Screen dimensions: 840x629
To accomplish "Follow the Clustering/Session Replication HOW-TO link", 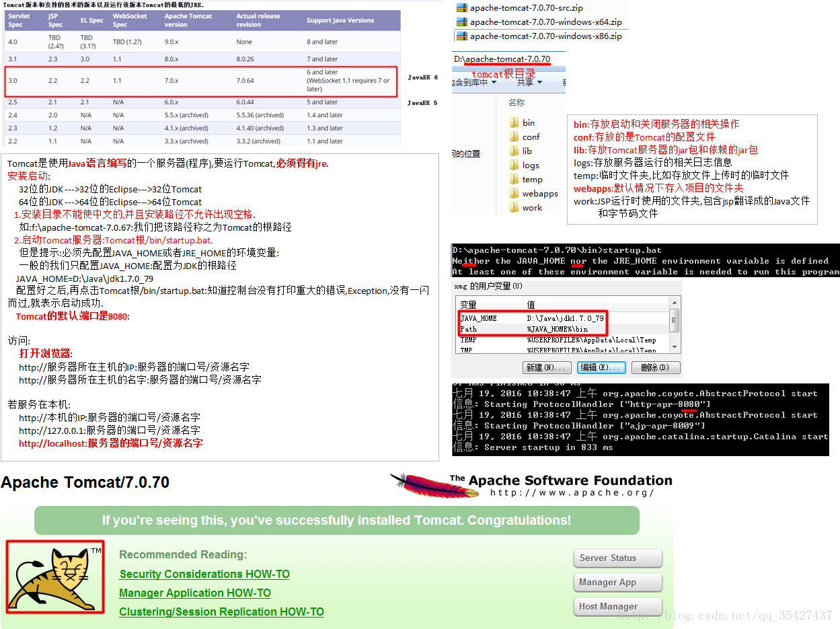I will click(x=221, y=612).
